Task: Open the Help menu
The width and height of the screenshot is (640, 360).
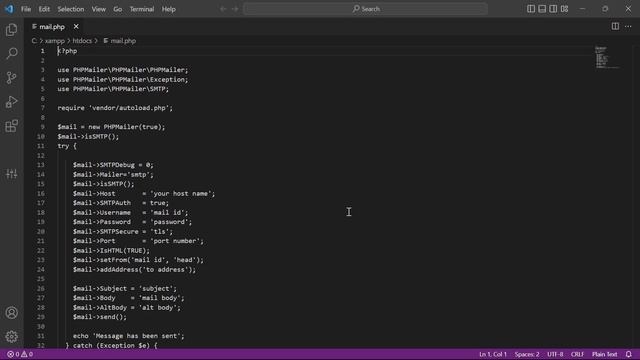Action: point(168,9)
